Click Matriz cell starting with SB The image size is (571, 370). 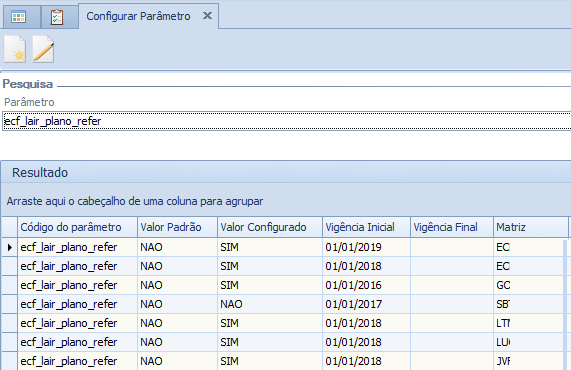(x=528, y=304)
